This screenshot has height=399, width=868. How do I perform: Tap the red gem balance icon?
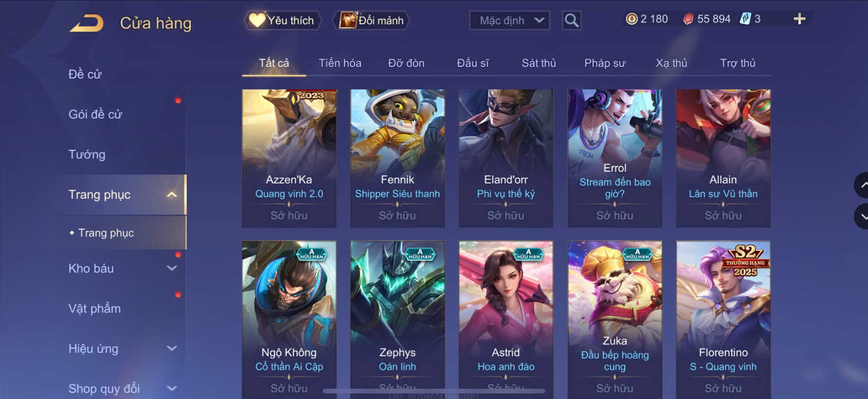click(x=688, y=19)
